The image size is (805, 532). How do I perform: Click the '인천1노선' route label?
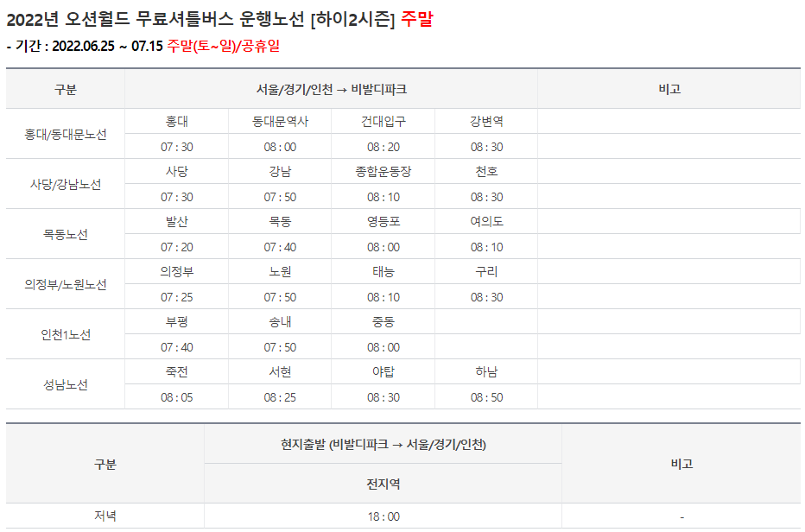pyautogui.click(x=65, y=335)
